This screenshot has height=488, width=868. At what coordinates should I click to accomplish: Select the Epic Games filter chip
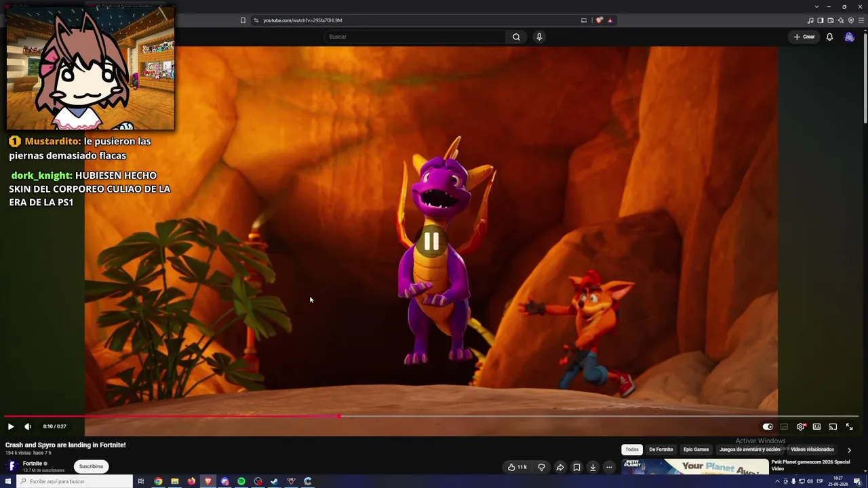696,449
